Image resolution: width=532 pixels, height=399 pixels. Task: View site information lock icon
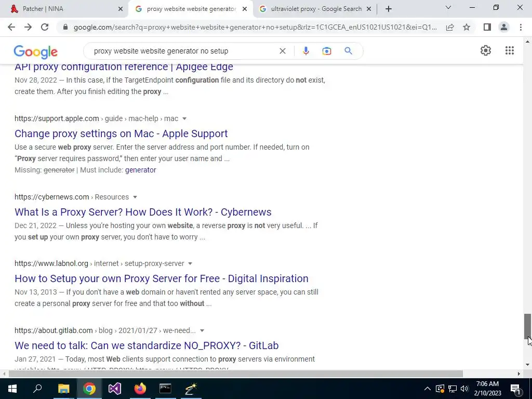pyautogui.click(x=65, y=27)
